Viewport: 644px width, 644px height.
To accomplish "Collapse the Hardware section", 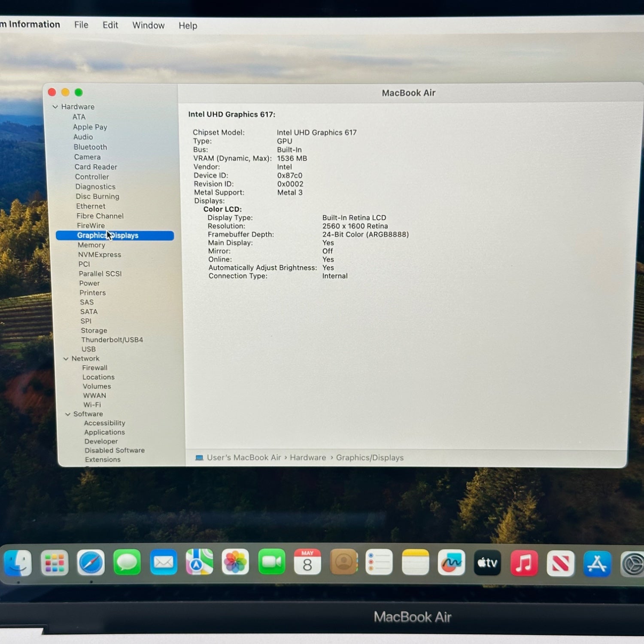I will [55, 106].
